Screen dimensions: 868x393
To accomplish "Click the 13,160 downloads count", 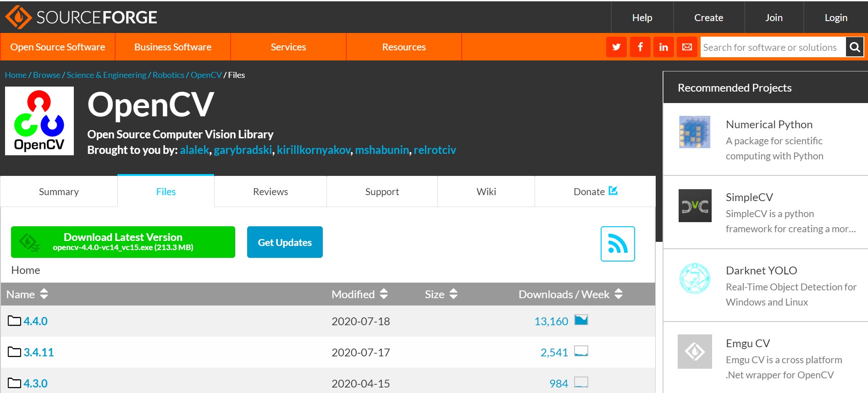I will [551, 321].
